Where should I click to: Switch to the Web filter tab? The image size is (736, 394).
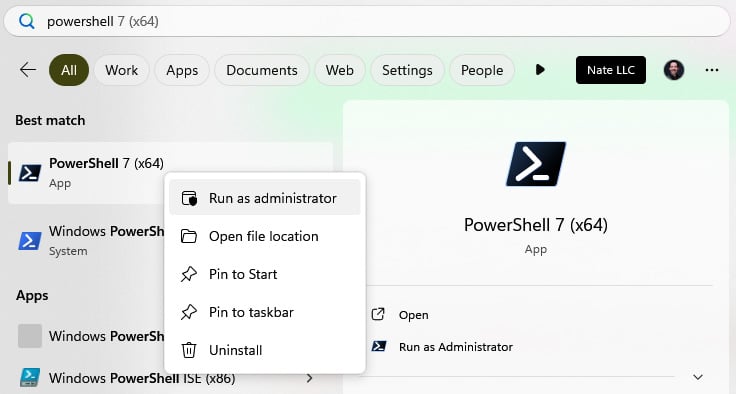click(x=340, y=70)
